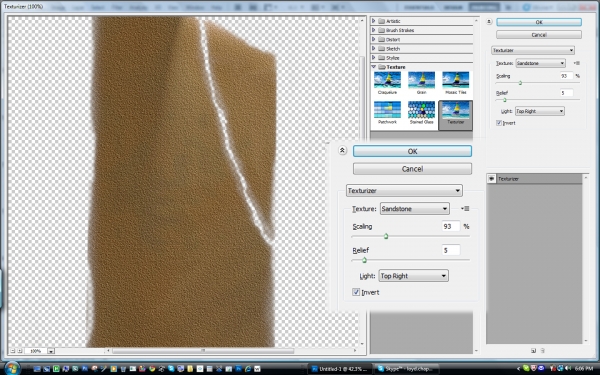Expand the Artistic filter folder
600x375 pixels.
point(374,21)
